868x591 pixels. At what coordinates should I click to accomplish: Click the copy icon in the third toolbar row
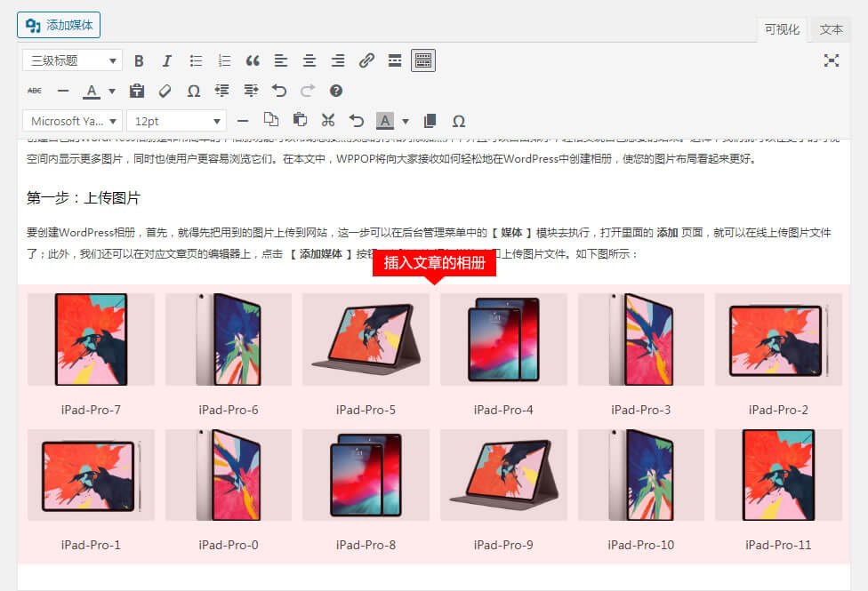click(x=271, y=120)
